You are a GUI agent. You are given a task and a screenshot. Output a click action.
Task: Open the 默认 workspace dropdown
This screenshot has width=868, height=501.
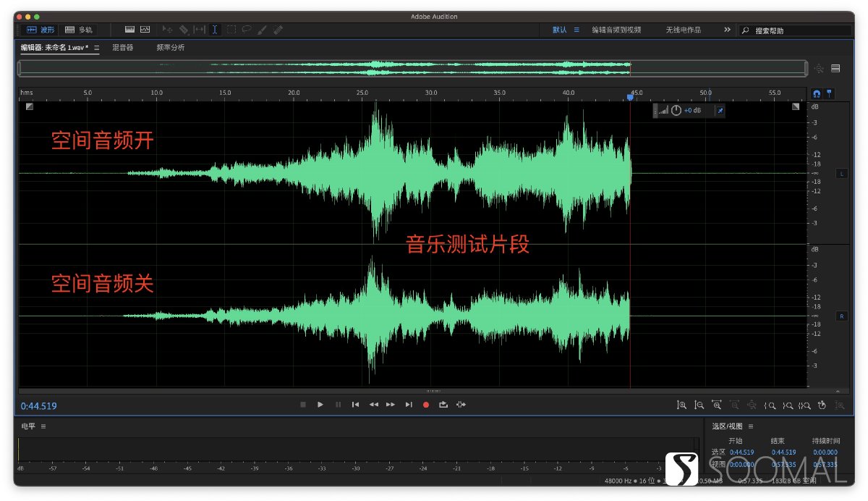[x=560, y=30]
